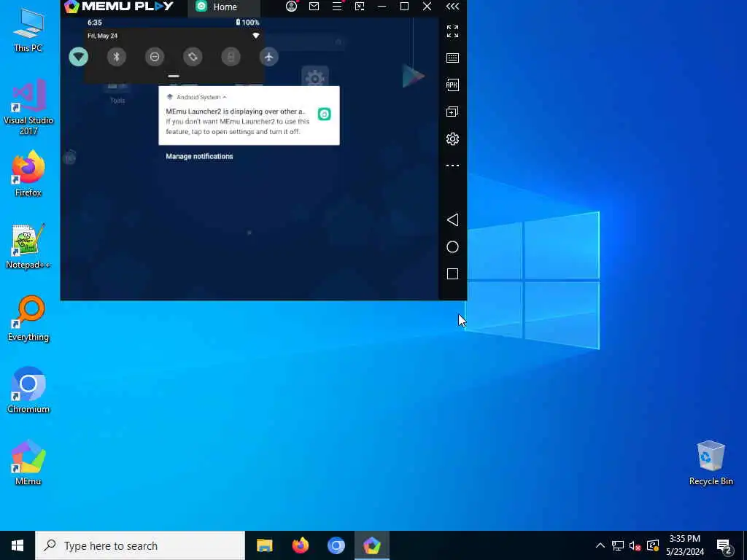
Task: Select MEmu desktop shortcut
Action: (x=28, y=462)
